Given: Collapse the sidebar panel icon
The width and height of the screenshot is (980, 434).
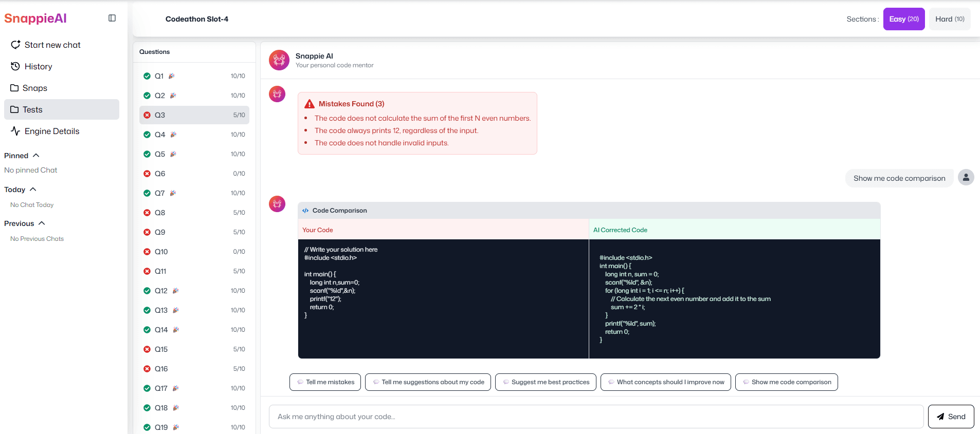Looking at the screenshot, I should (112, 18).
